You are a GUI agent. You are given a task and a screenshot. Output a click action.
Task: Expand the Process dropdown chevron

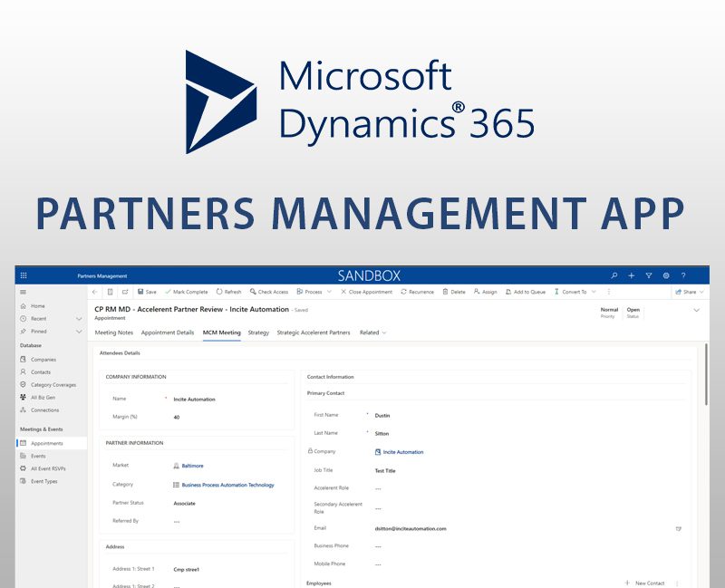coord(329,292)
